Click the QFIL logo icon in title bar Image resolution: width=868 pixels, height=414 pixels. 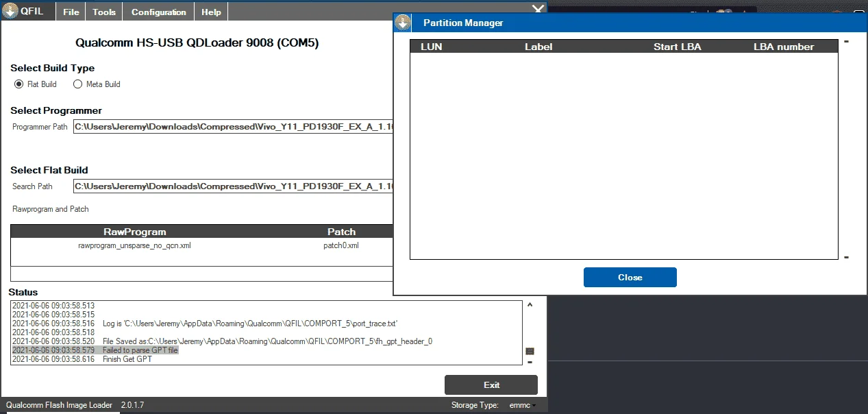11,11
